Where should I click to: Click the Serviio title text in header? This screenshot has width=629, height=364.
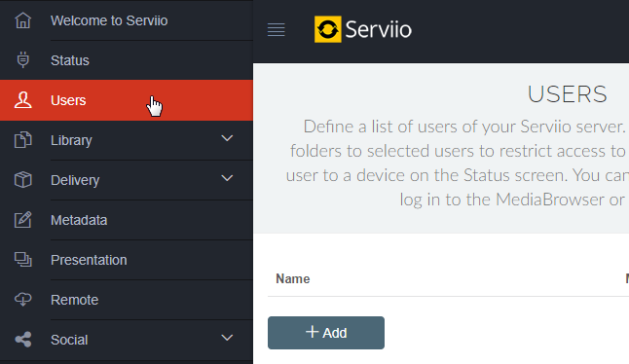379,29
